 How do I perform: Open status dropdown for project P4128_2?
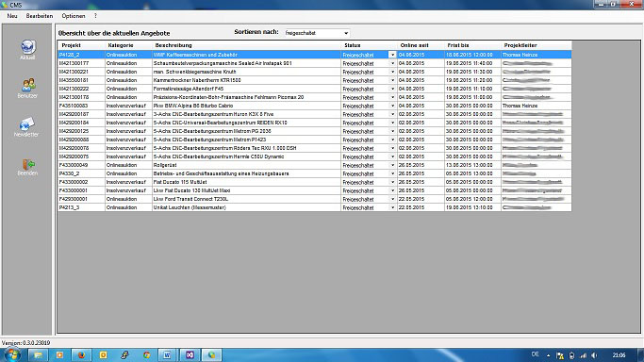[392, 55]
